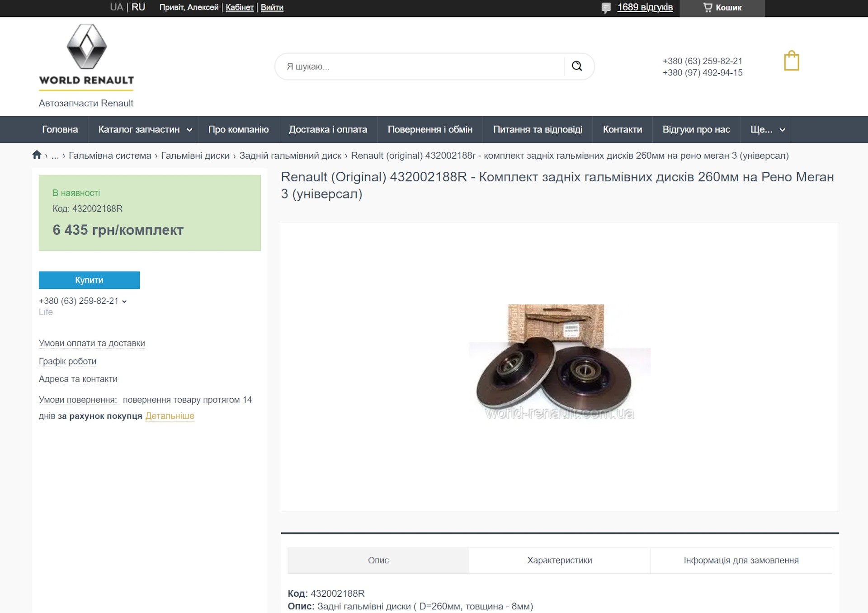The height and width of the screenshot is (613, 868).
Task: Switch language to UA
Action: tap(116, 7)
